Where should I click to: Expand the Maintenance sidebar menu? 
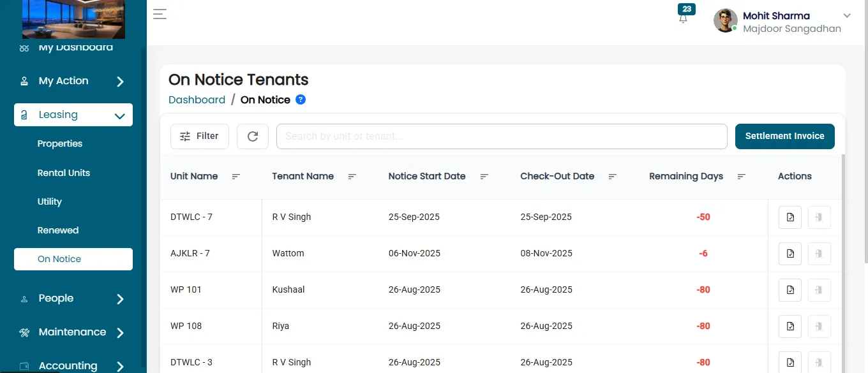(x=73, y=332)
